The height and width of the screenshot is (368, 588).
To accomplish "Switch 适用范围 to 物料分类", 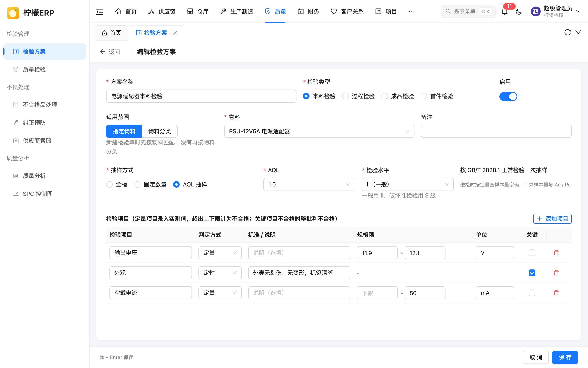I will (160, 131).
